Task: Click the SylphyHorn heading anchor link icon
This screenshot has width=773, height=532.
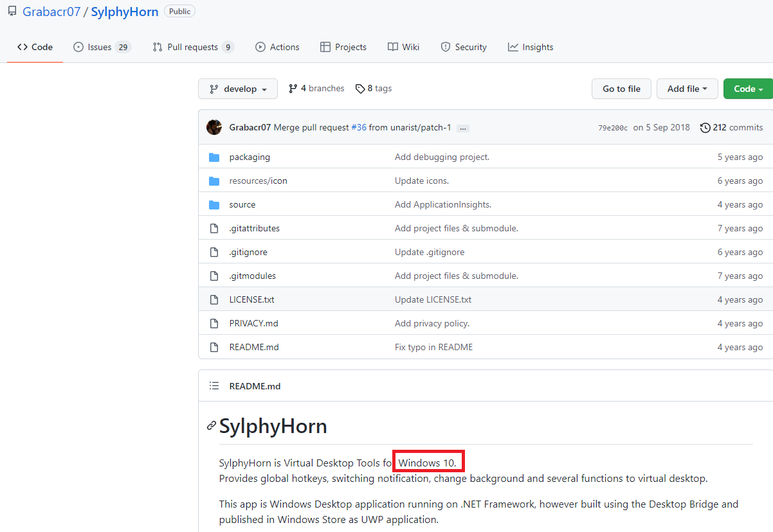Action: pos(211,425)
